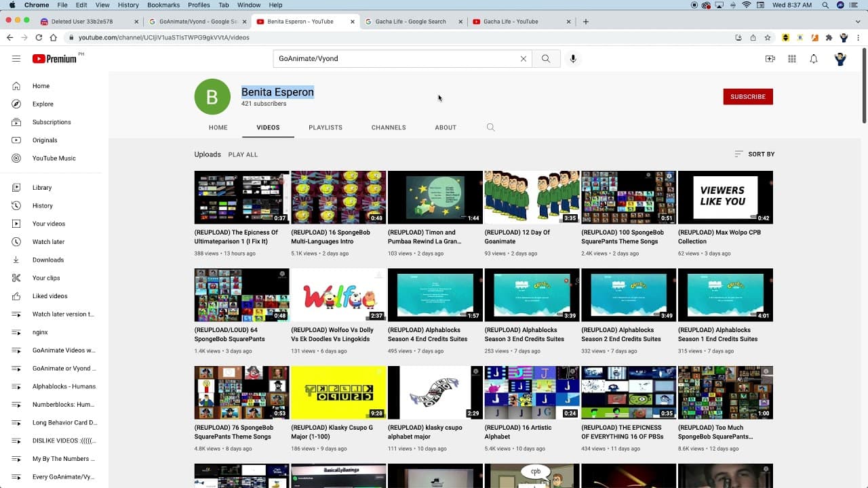Switch to PLAYLISTS tab
The image size is (868, 488).
[x=325, y=127]
